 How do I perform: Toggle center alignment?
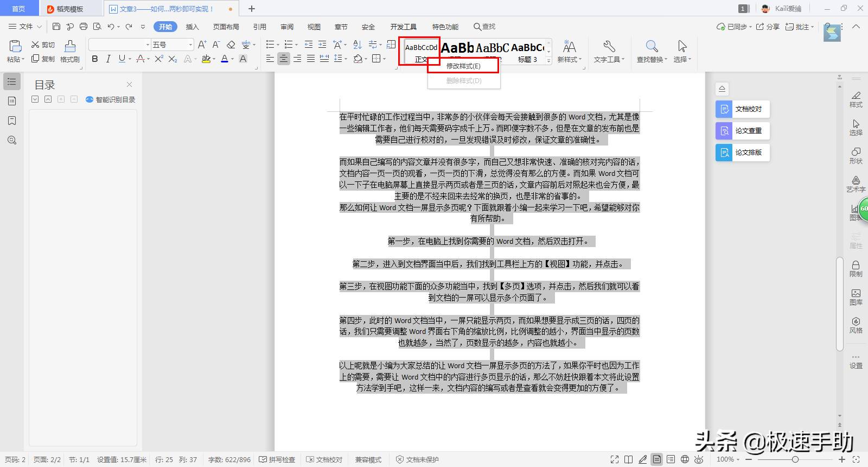[x=283, y=59]
